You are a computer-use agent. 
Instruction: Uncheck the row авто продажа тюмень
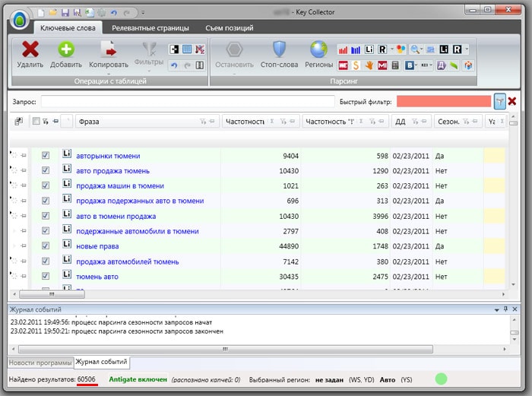coord(46,170)
